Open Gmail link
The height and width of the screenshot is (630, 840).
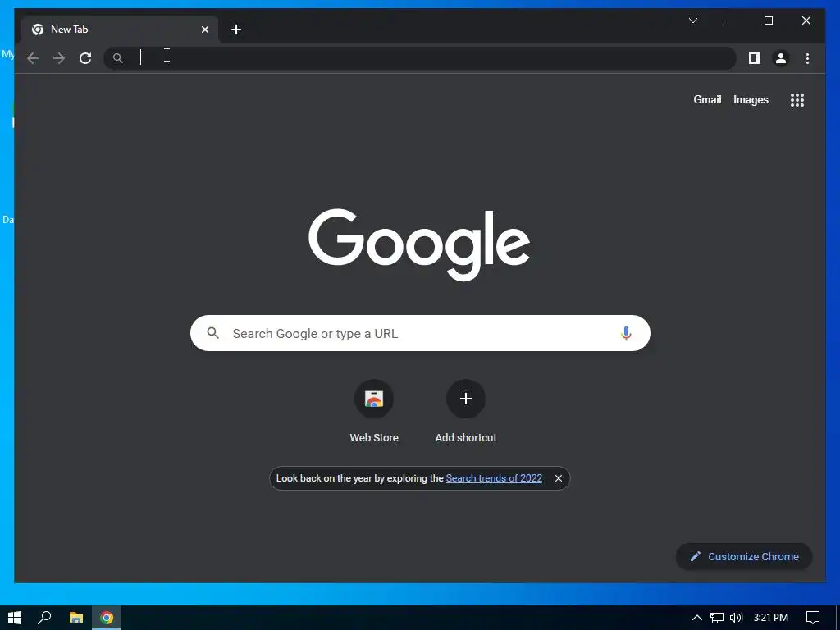[x=707, y=99]
